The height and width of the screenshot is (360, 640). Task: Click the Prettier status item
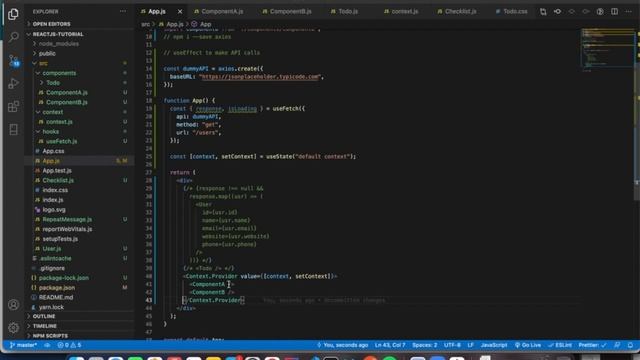(592, 345)
